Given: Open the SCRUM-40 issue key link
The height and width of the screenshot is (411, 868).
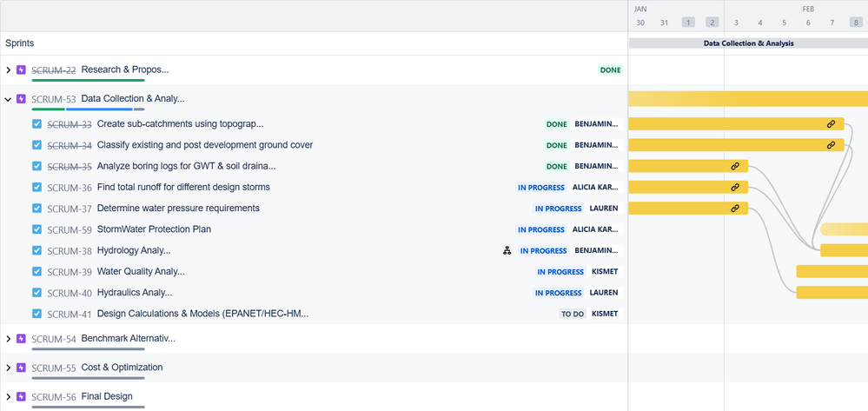Looking at the screenshot, I should (x=70, y=293).
